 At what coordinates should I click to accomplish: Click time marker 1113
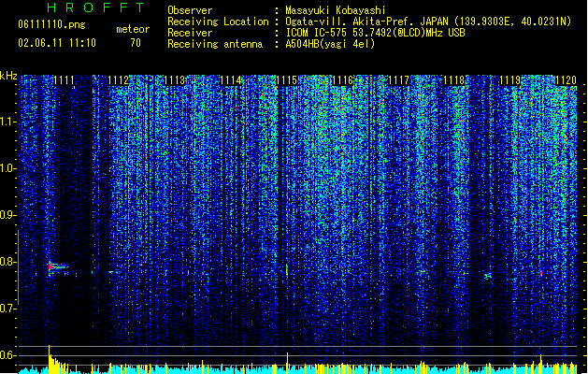(x=175, y=80)
